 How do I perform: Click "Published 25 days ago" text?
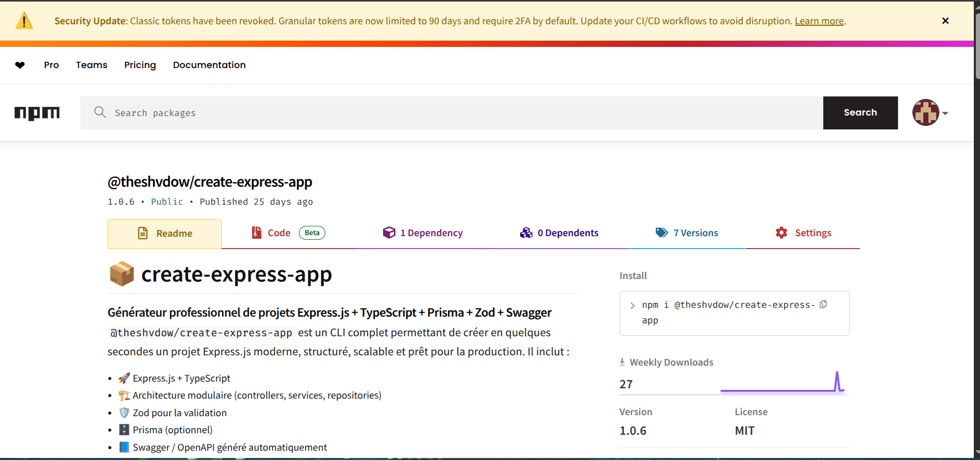(256, 202)
